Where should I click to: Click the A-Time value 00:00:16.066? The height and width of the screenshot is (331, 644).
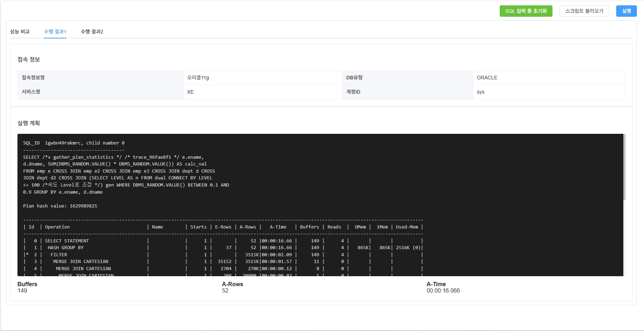pos(443,291)
